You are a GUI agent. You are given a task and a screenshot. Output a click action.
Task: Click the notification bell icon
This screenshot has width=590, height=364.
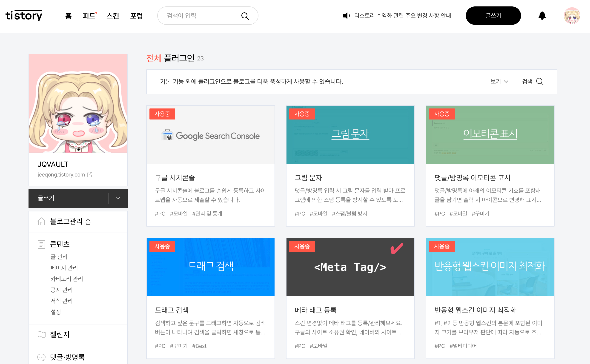pyautogui.click(x=542, y=16)
